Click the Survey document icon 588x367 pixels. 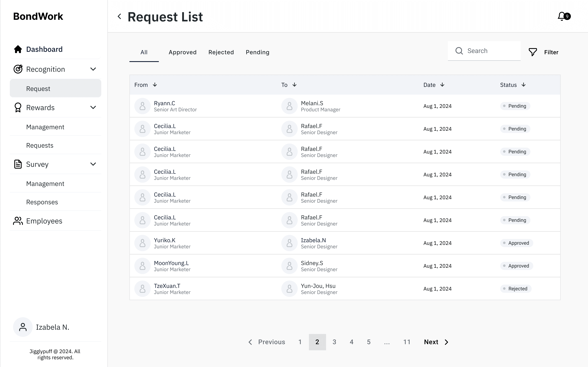click(18, 164)
